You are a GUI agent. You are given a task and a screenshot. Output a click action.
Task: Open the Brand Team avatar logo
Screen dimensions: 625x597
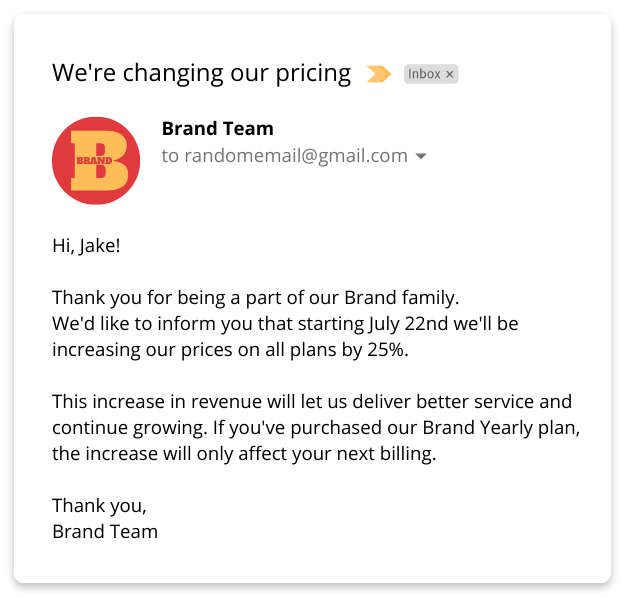coord(96,161)
